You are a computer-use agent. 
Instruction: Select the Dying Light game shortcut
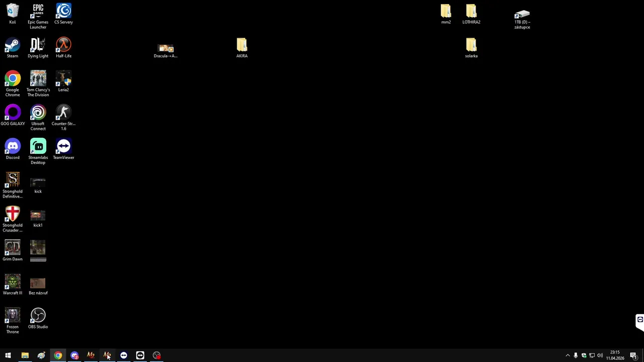(38, 48)
